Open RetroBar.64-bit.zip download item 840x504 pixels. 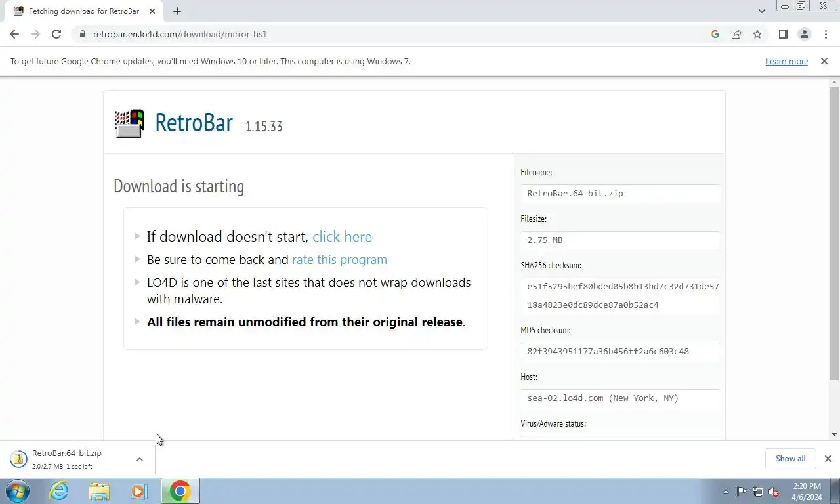pyautogui.click(x=66, y=459)
